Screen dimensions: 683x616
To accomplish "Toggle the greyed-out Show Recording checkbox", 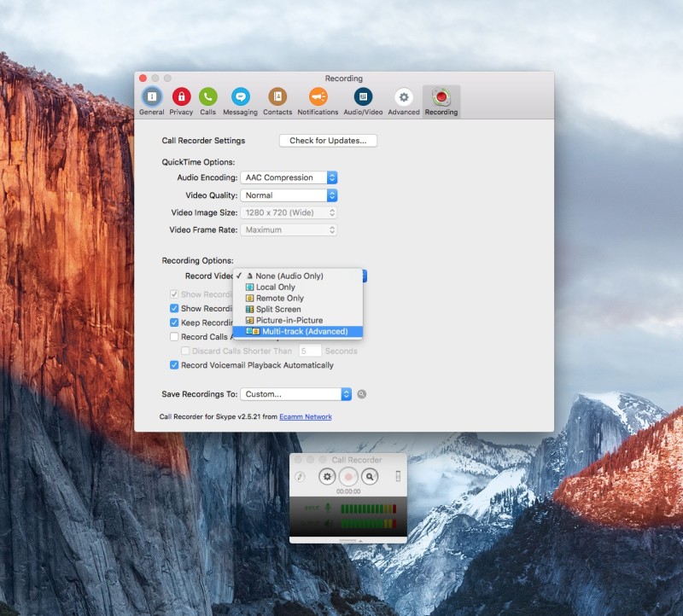I will [174, 294].
